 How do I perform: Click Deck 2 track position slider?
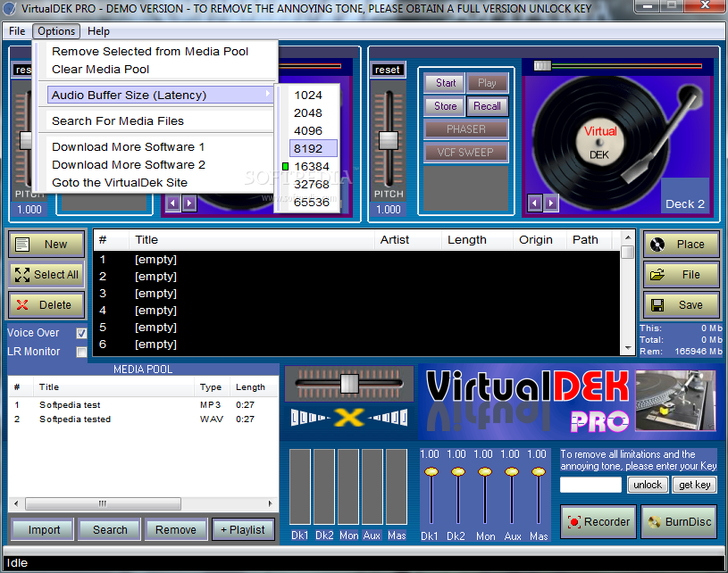(542, 66)
